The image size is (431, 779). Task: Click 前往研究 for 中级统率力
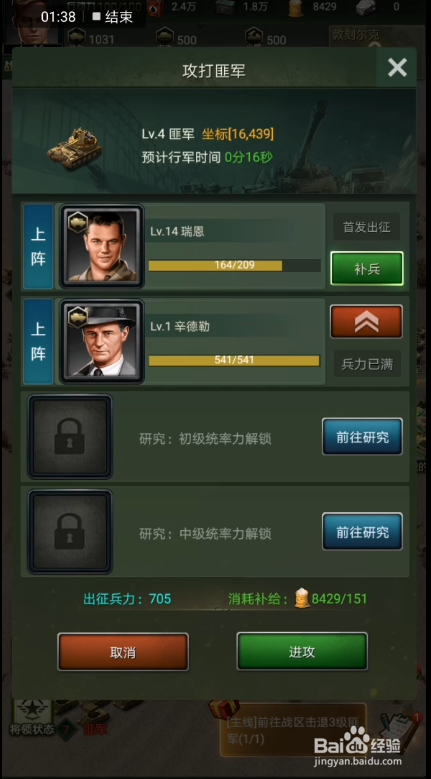(362, 532)
